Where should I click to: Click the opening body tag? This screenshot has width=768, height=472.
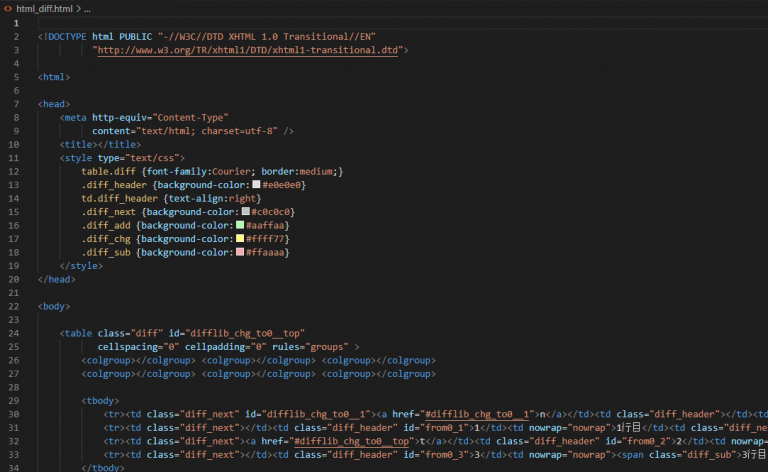(54, 306)
